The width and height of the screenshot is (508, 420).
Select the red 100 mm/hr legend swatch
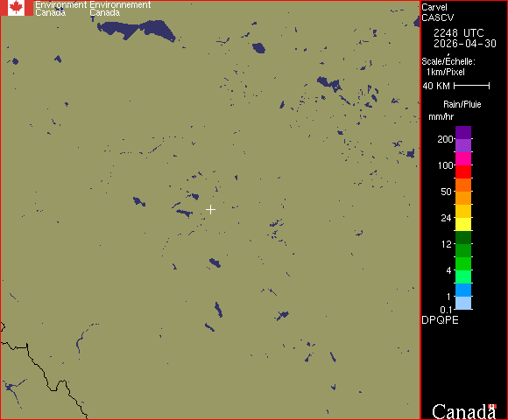463,171
